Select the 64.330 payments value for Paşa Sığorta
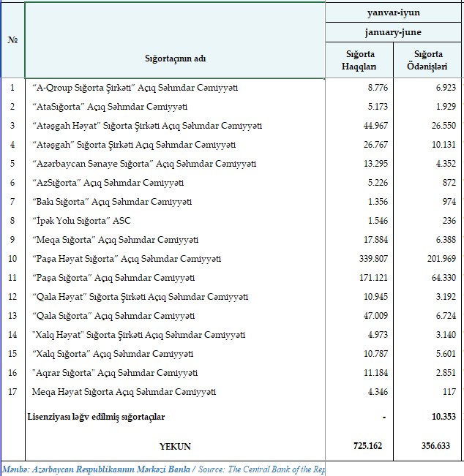This screenshot has width=464, height=476. [442, 278]
